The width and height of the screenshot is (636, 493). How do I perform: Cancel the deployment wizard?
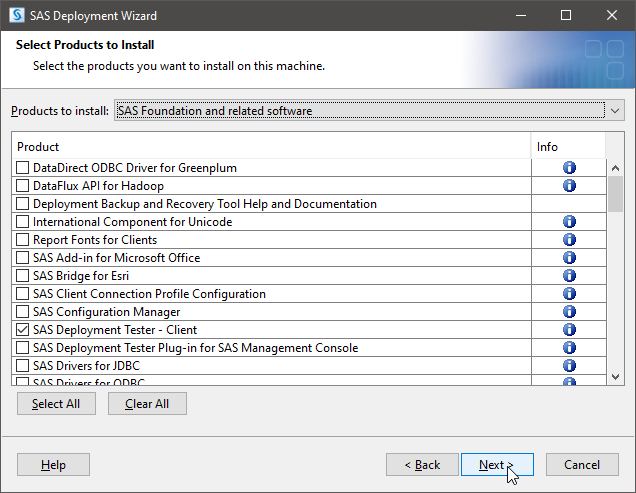pyautogui.click(x=582, y=465)
